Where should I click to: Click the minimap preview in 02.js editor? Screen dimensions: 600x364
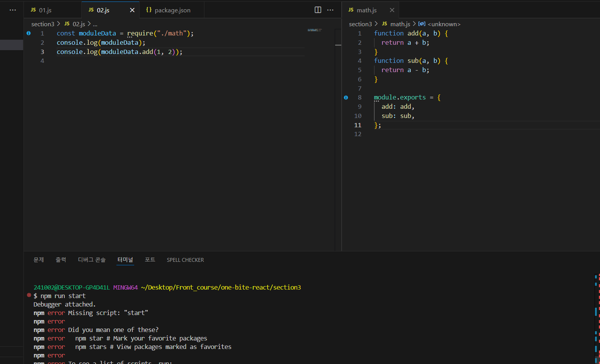(x=315, y=30)
